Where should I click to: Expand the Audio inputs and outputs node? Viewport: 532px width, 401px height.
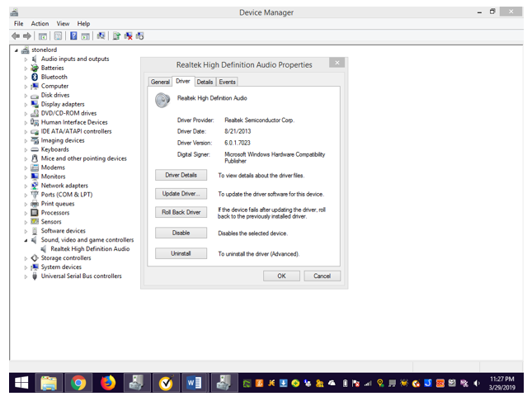click(26, 59)
